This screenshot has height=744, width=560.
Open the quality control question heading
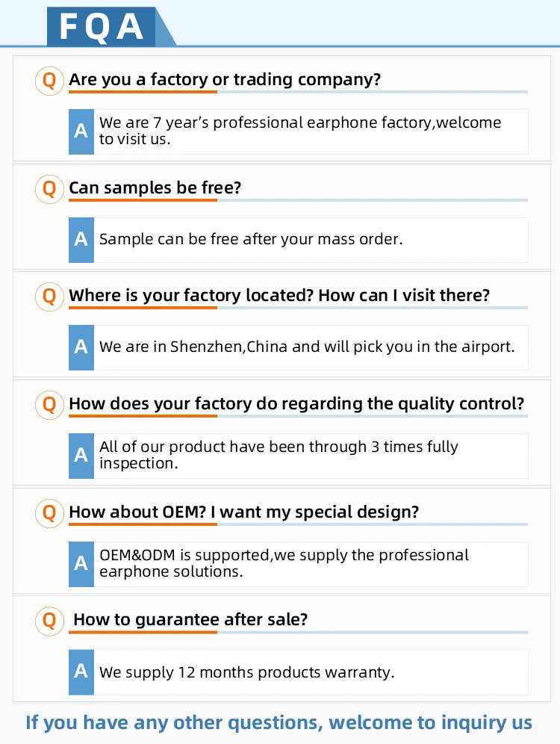click(x=296, y=404)
